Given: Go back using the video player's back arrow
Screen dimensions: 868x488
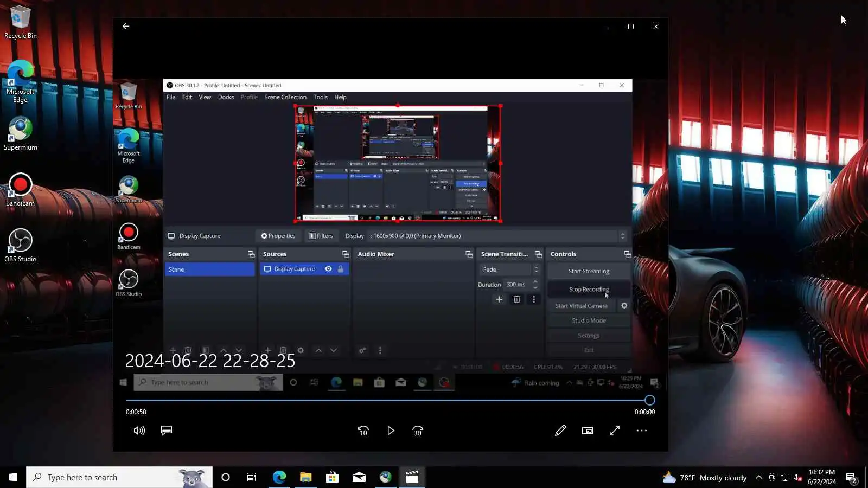Looking at the screenshot, I should (126, 26).
